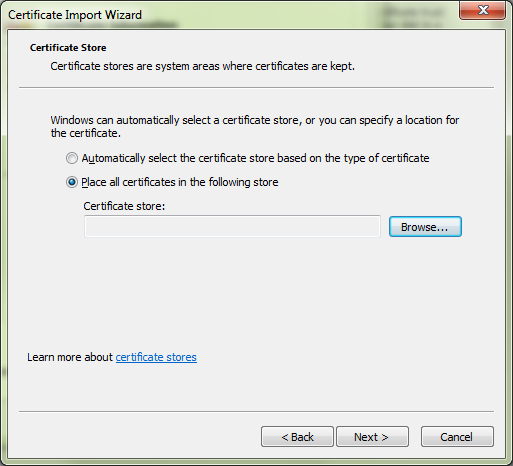Viewport: 513px width, 466px height.
Task: Go to previous step with Back button
Action: click(x=297, y=437)
